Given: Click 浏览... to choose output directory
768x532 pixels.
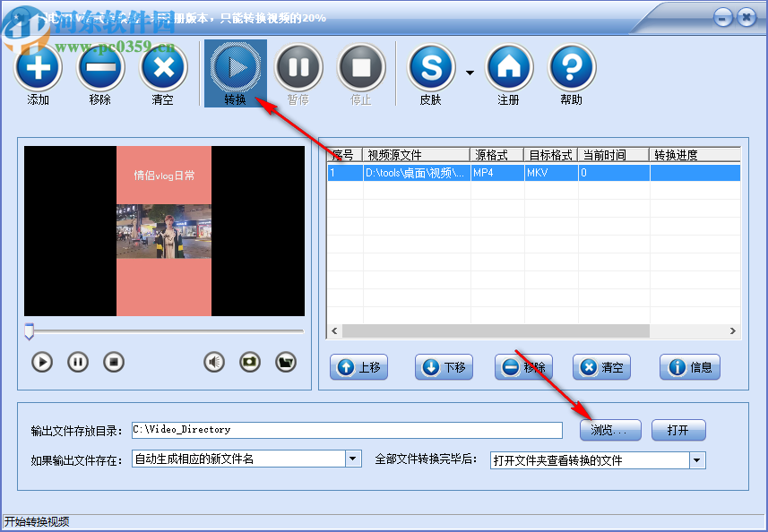Looking at the screenshot, I should click(x=610, y=430).
